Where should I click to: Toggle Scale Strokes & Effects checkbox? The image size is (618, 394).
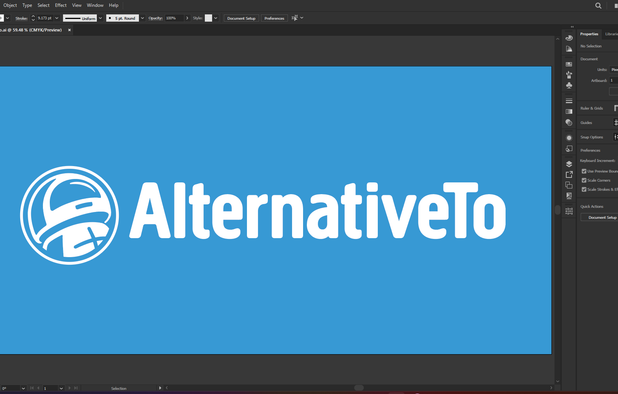(584, 190)
